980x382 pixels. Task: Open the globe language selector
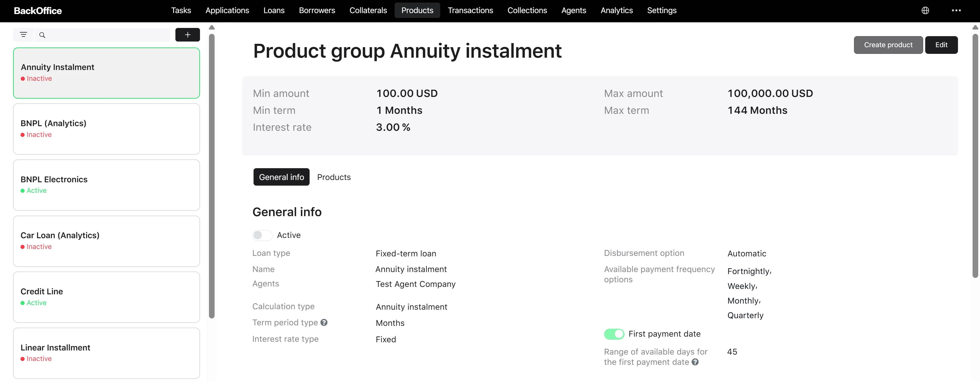coord(925,10)
